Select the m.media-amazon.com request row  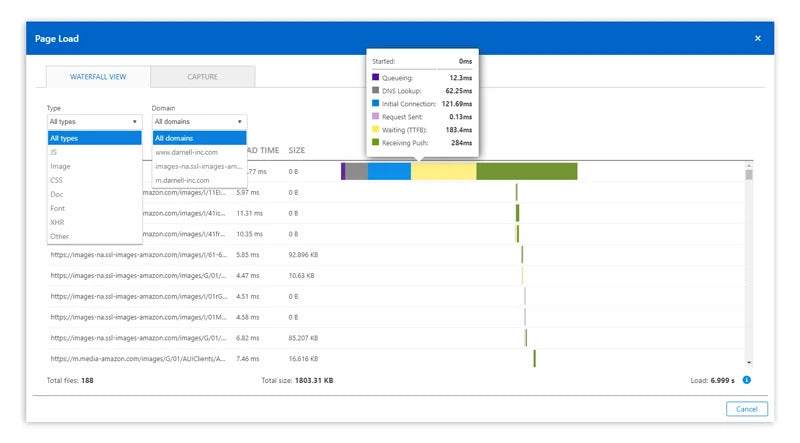(x=140, y=358)
